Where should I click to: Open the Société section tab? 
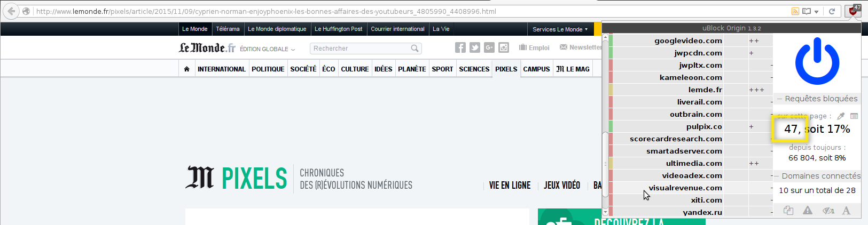[x=303, y=69]
